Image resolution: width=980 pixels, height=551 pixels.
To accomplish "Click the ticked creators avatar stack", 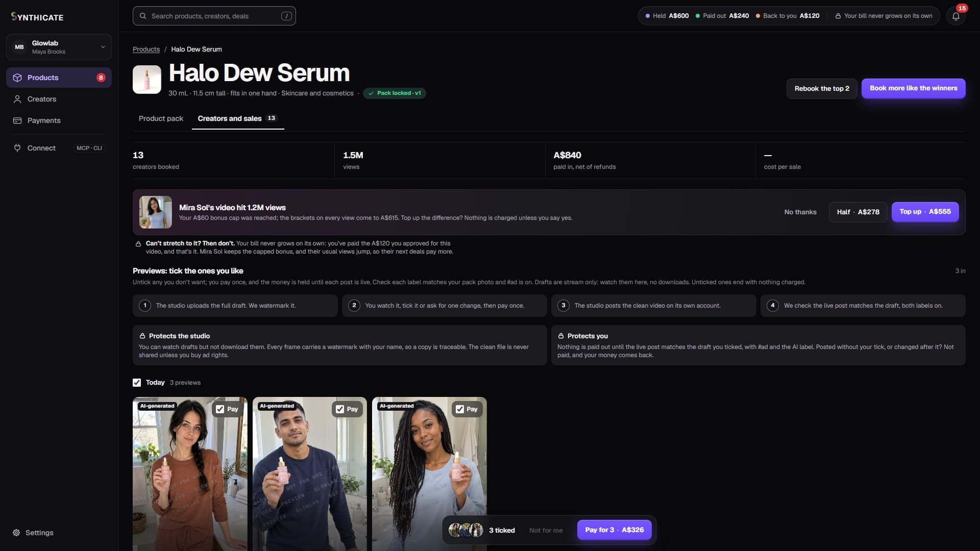I will pos(465,530).
